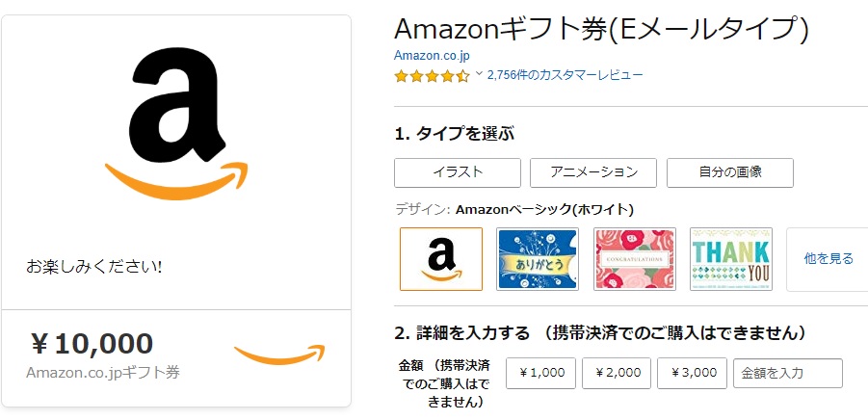The width and height of the screenshot is (868, 420).
Task: Choose the ¥2,000 amount option
Action: 617,373
